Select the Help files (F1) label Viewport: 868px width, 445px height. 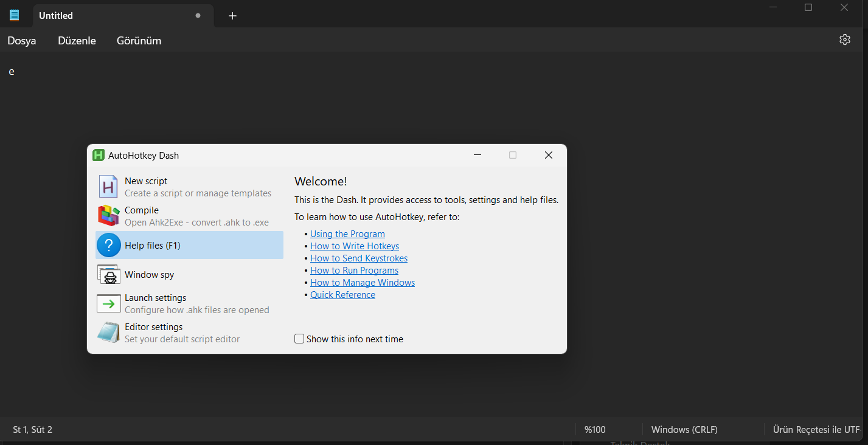(x=153, y=246)
